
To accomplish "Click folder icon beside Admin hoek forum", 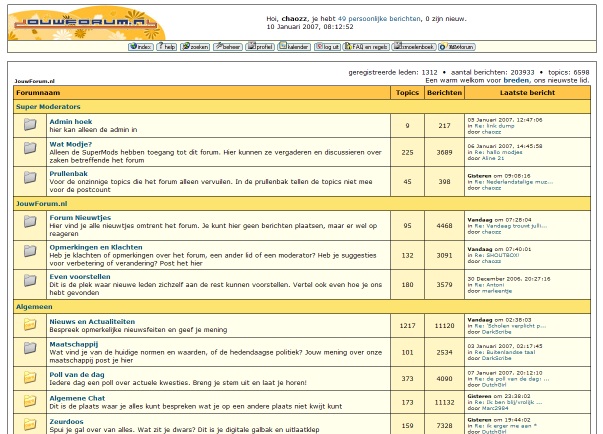I will 31,125.
